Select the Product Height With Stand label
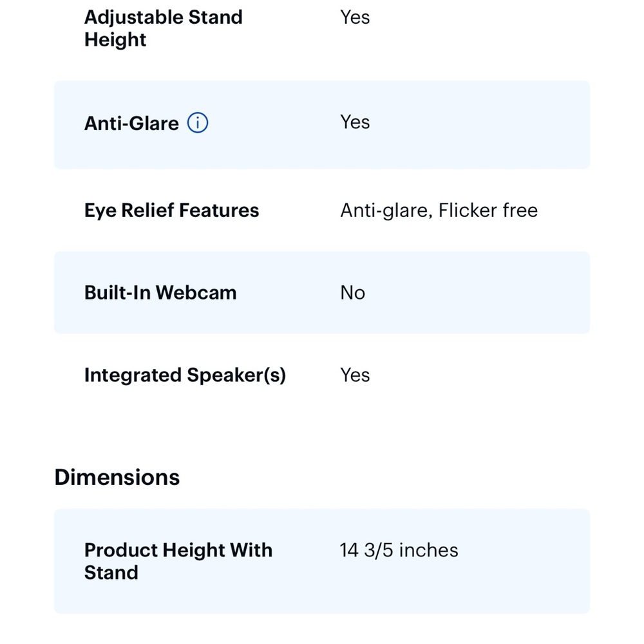 [178, 561]
